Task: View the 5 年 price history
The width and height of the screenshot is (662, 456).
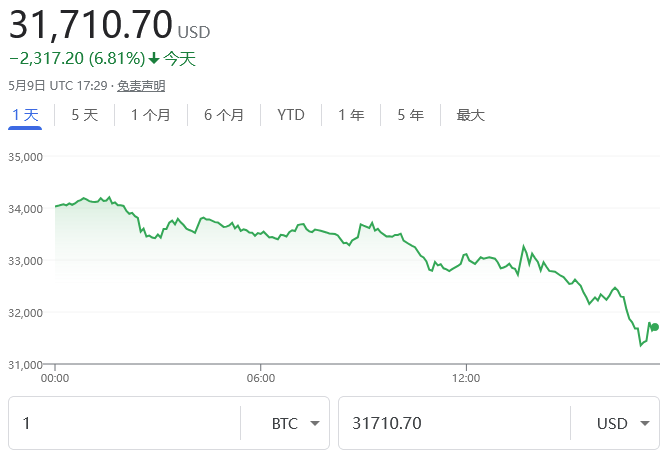Action: 410,115
